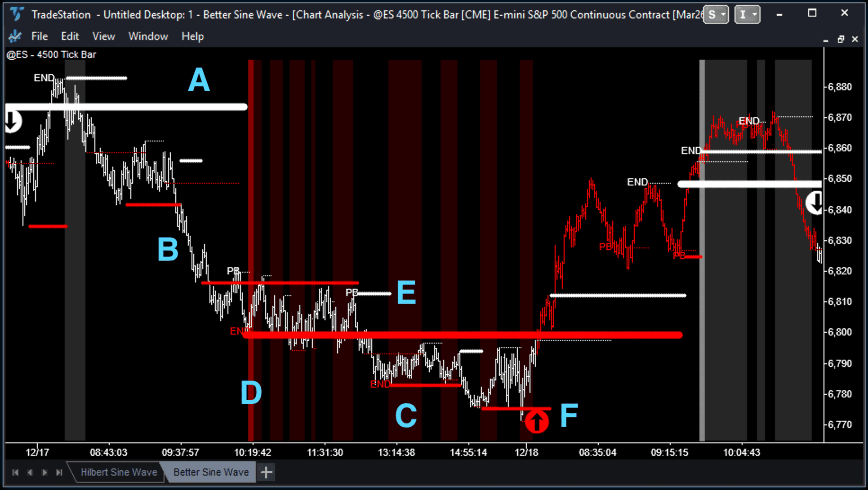The height and width of the screenshot is (490, 868).
Task: Jump to the most recent bar navigation icon
Action: tap(59, 472)
